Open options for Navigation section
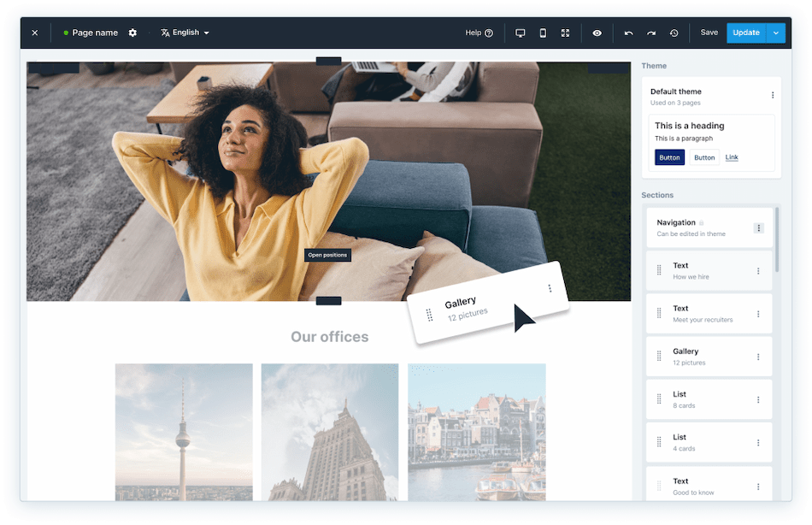This screenshot has height=525, width=812. pyautogui.click(x=758, y=228)
